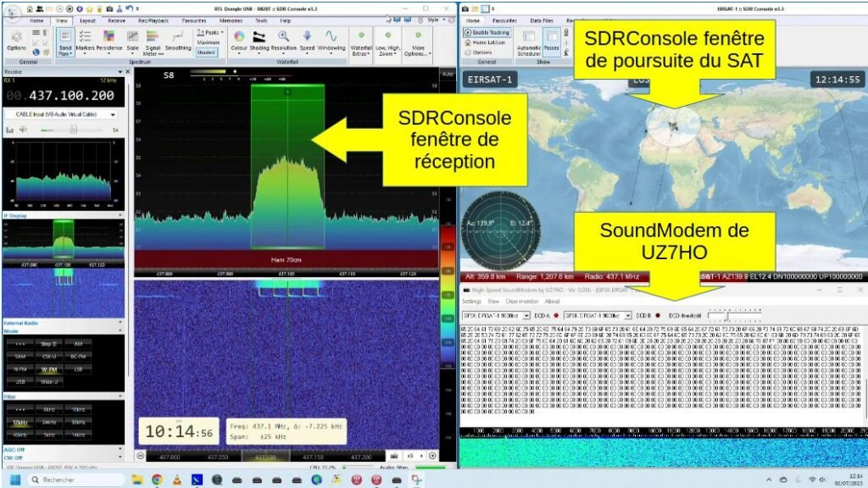Click Clear monitor in SoundModem
This screenshot has height=488, width=868.
pyautogui.click(x=521, y=302)
